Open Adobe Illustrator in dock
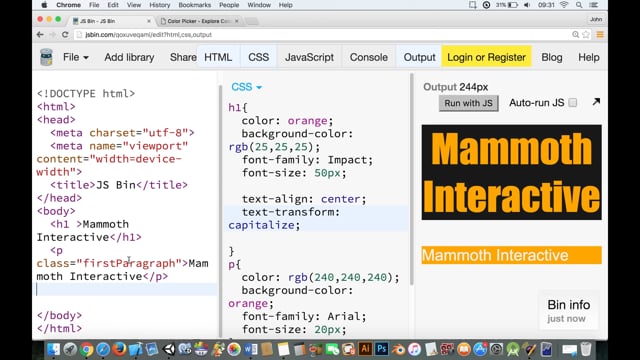This screenshot has width=640, height=360. point(365,349)
